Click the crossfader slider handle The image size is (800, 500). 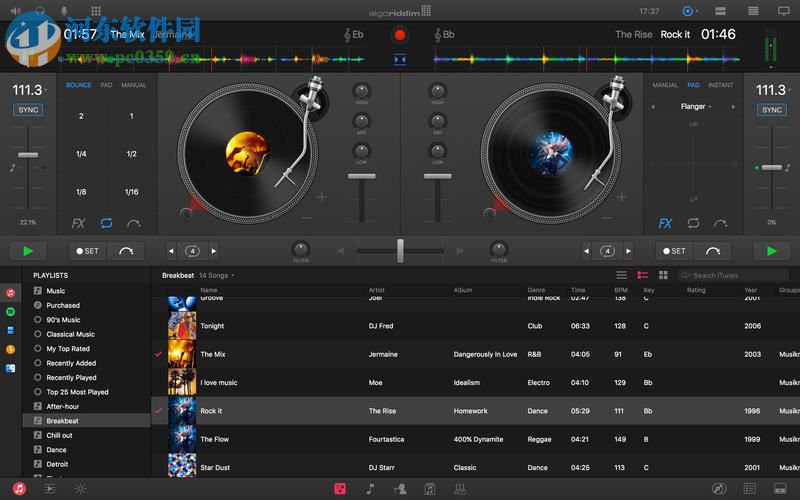(401, 251)
